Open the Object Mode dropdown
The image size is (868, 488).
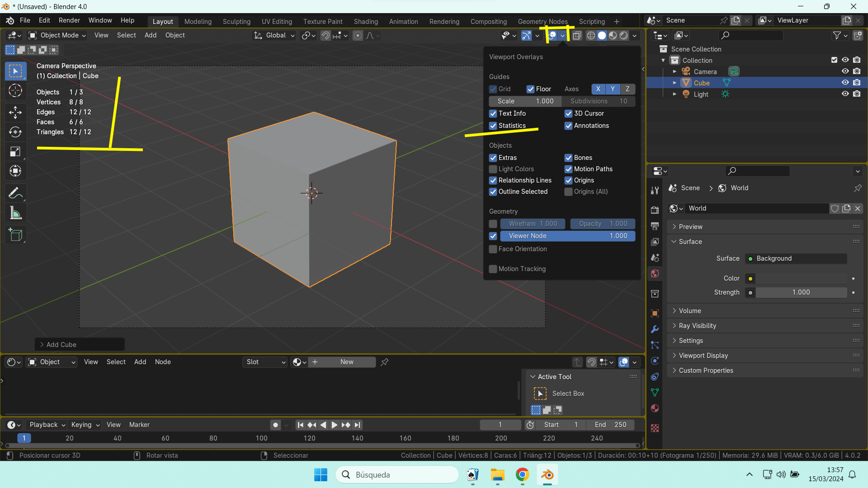click(x=57, y=35)
